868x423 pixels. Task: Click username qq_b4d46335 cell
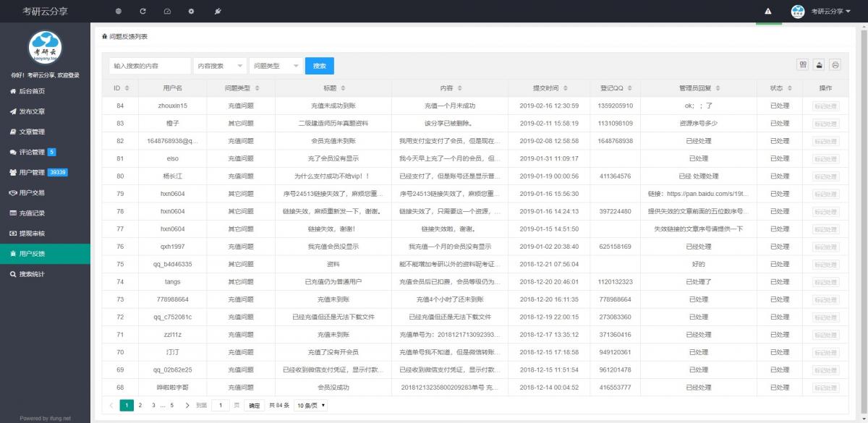click(x=172, y=265)
